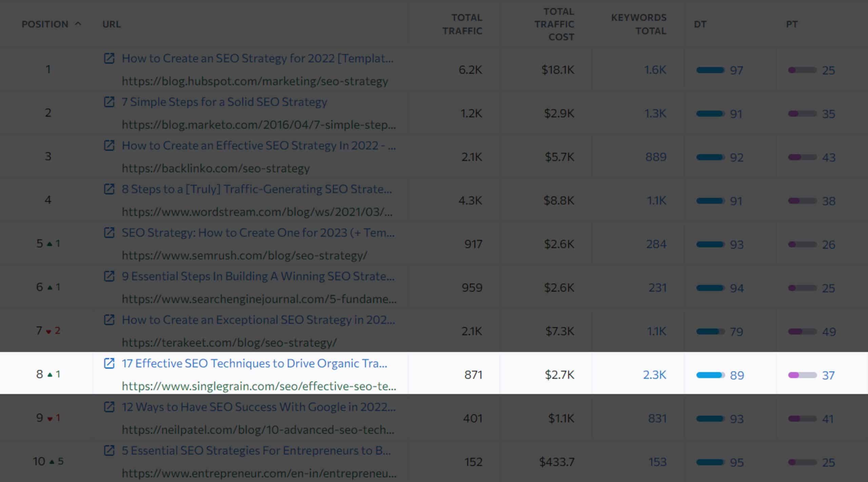This screenshot has width=868, height=482.
Task: Sort table by Position column arrow
Action: click(x=78, y=24)
